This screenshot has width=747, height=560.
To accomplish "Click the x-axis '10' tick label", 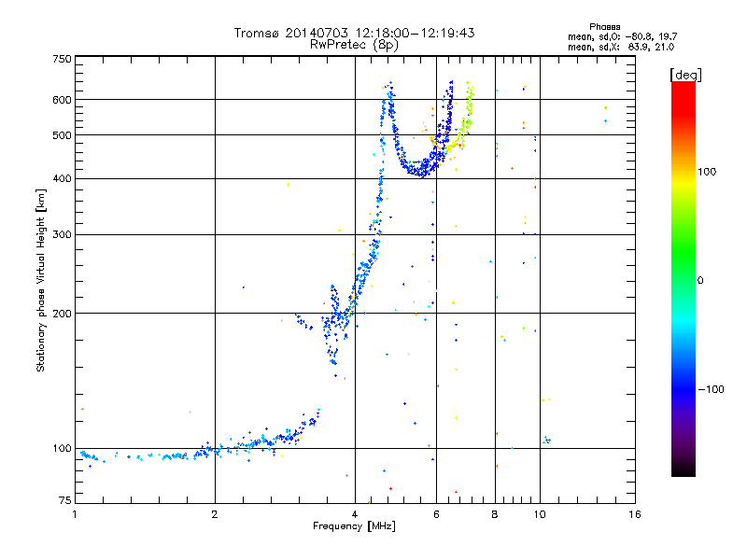I will [x=540, y=514].
